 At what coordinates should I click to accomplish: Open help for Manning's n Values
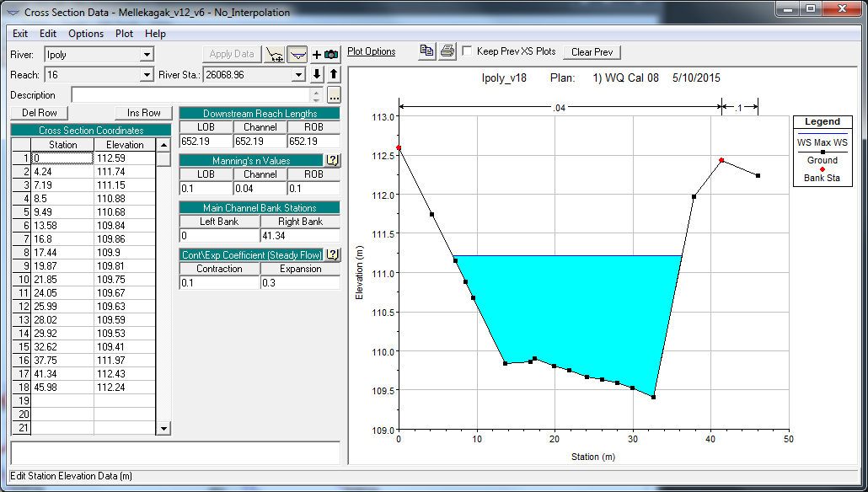332,161
